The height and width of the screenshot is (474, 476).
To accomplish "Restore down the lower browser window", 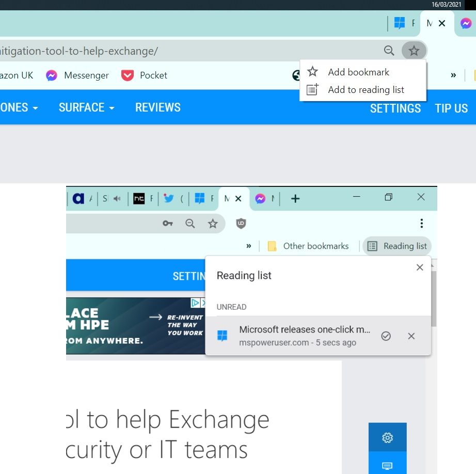I will point(389,197).
